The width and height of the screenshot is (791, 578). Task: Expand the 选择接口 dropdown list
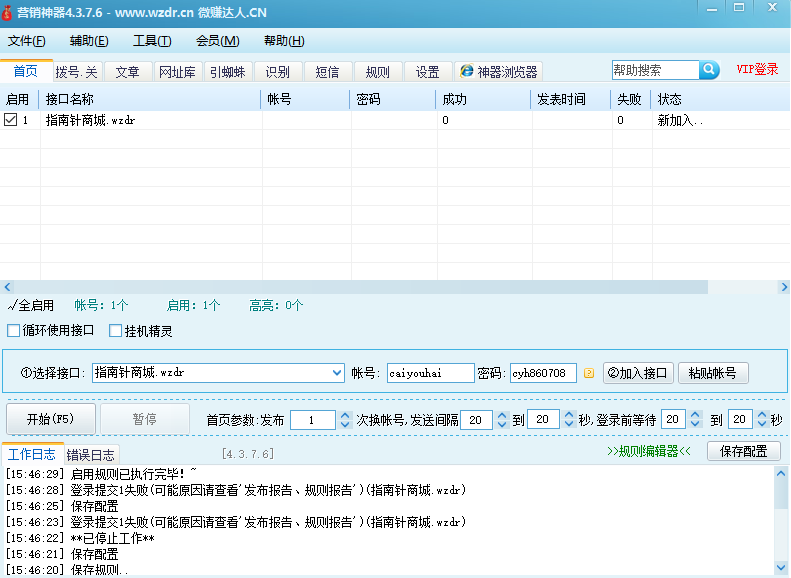336,373
